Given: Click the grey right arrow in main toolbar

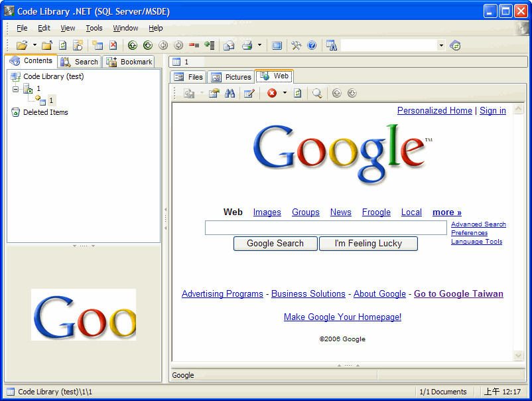Looking at the screenshot, I should tap(178, 45).
